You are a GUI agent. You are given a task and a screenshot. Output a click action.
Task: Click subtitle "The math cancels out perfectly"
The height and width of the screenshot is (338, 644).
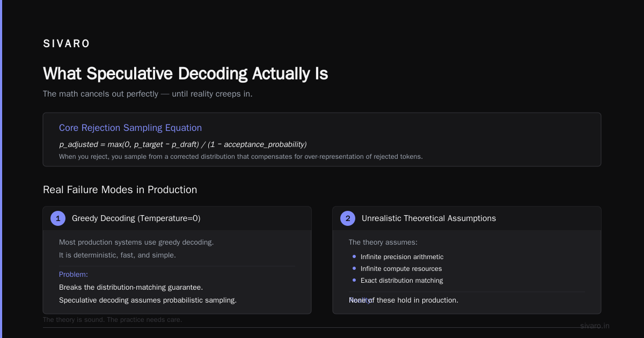(x=148, y=94)
